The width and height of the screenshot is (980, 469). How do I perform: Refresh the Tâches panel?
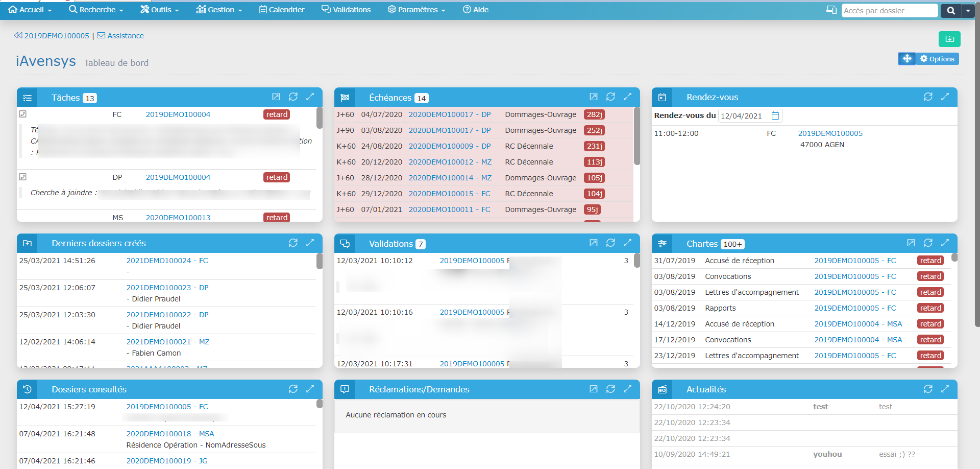(x=293, y=97)
